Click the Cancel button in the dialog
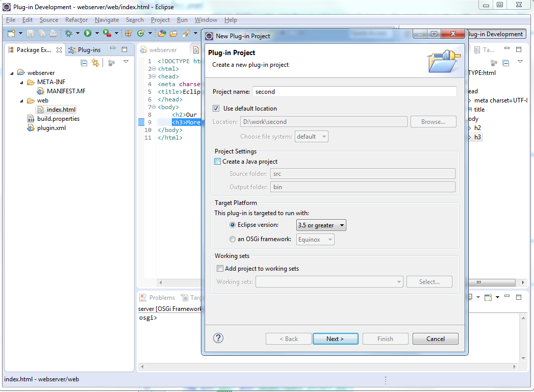 coord(435,339)
